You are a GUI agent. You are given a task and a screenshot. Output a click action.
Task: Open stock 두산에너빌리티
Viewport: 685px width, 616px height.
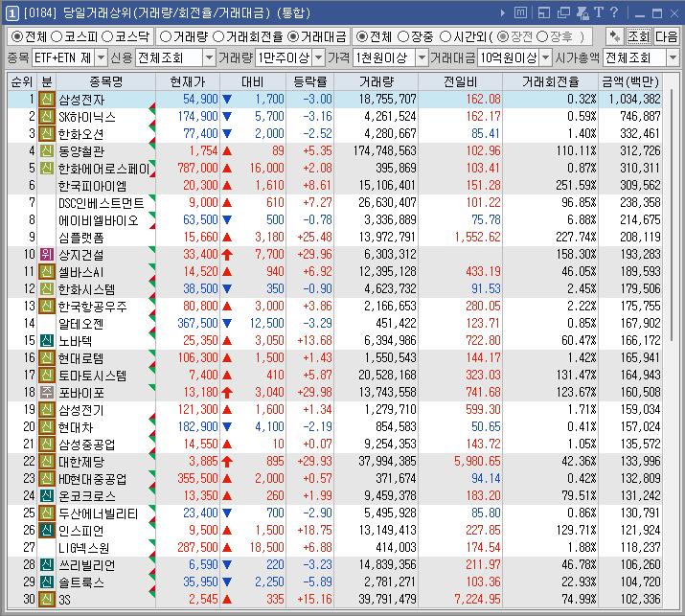[99, 513]
